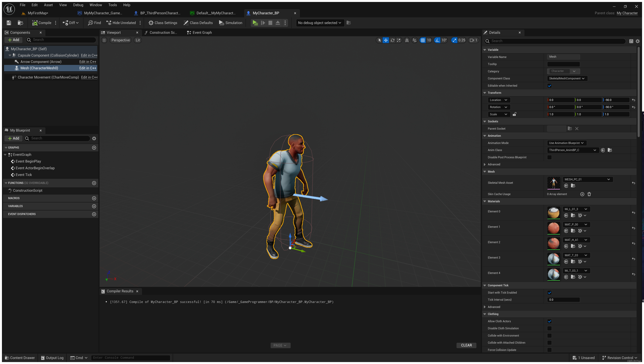Click Browse to asset in Content Browser icon
Image resolution: width=644 pixels, height=364 pixels.
[21, 23]
